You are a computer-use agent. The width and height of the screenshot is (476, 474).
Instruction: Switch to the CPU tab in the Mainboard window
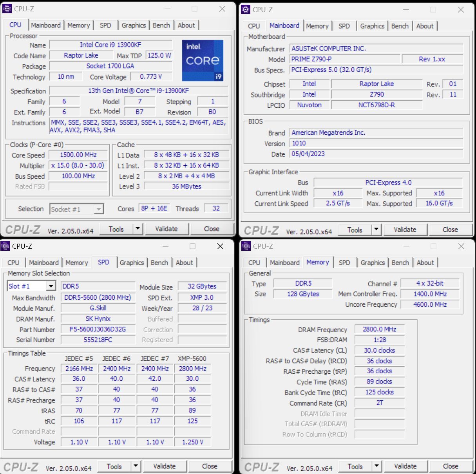point(254,26)
